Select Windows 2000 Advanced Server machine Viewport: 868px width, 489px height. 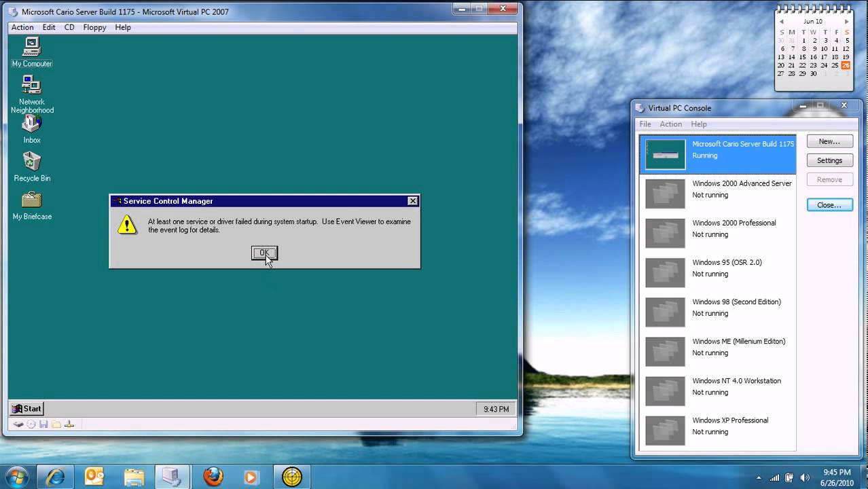tap(718, 194)
